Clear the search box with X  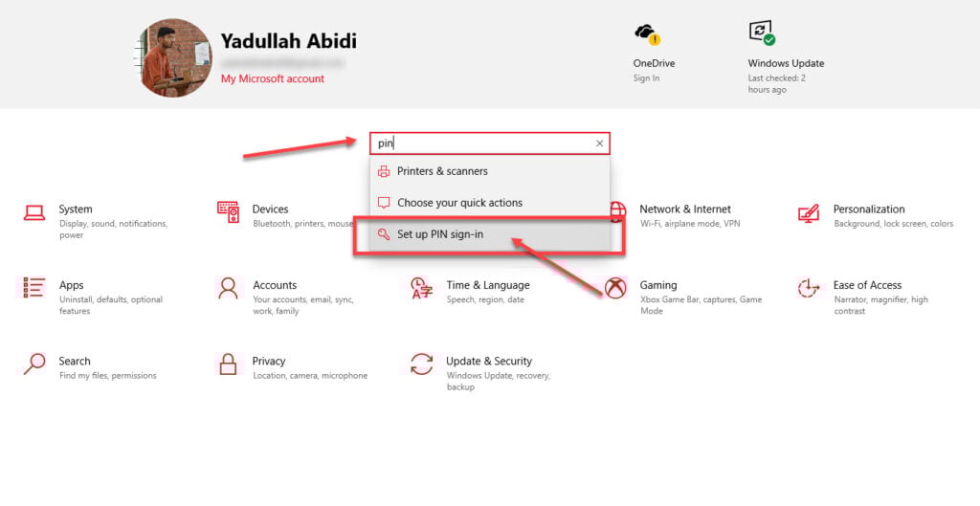pyautogui.click(x=599, y=143)
